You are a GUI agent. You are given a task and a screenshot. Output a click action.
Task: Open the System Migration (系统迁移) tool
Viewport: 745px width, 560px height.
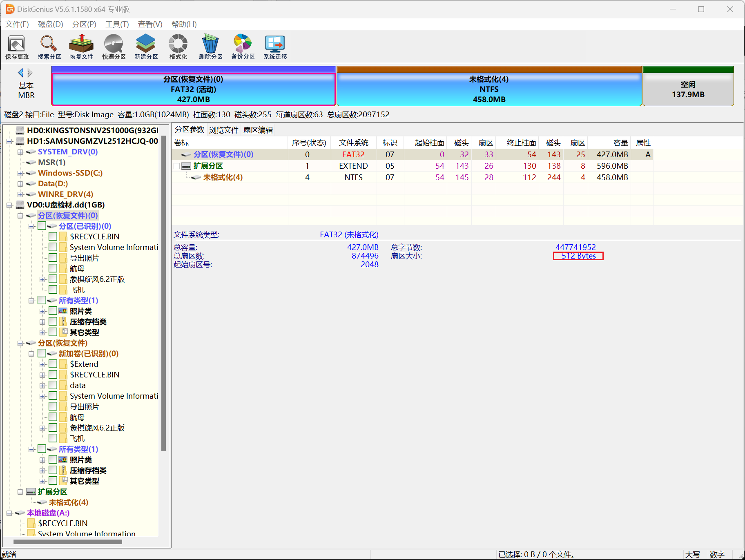tap(275, 47)
